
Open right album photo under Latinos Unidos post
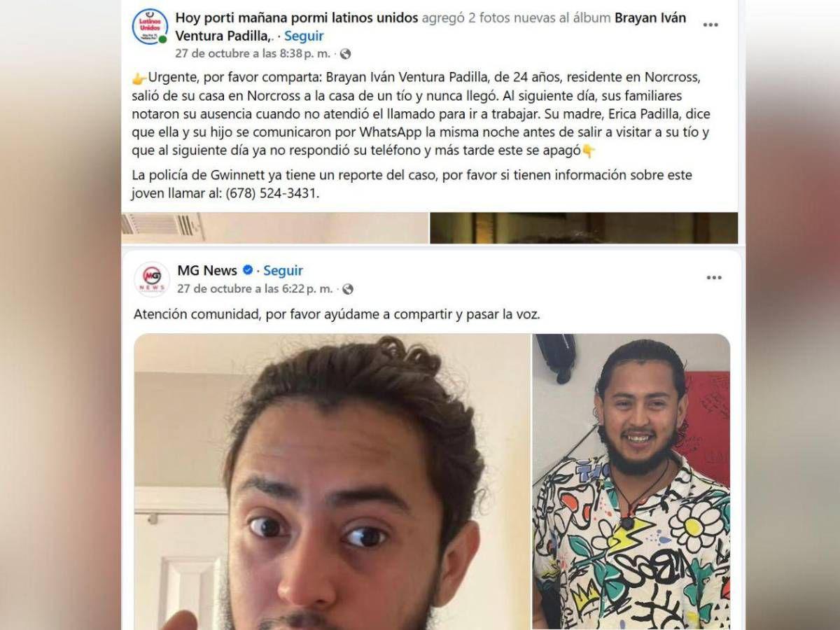(x=584, y=228)
